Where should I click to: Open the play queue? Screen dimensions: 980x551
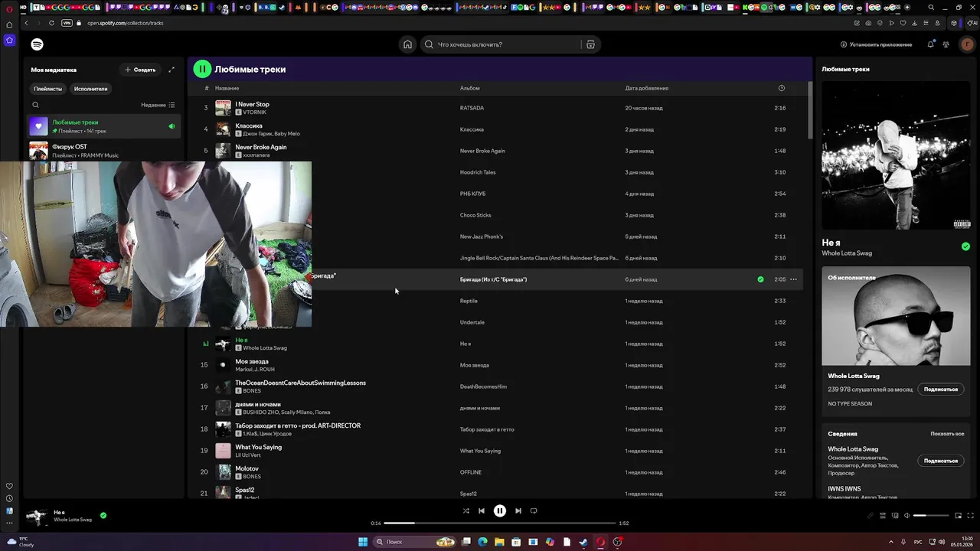[x=883, y=516]
